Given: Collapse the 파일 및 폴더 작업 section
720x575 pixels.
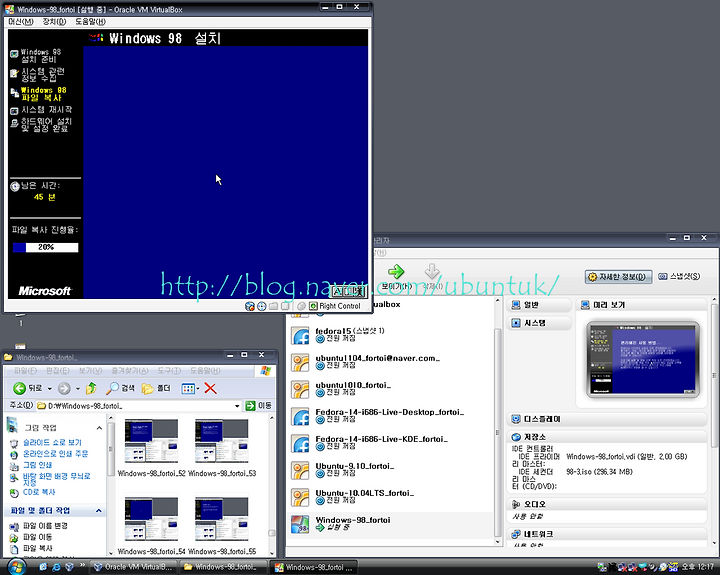Looking at the screenshot, I should [x=99, y=511].
